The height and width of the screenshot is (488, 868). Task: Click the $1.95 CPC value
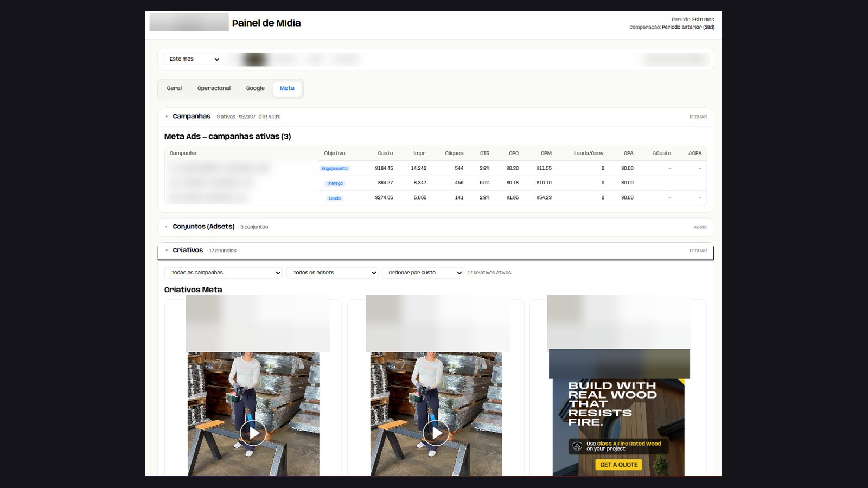tap(513, 198)
